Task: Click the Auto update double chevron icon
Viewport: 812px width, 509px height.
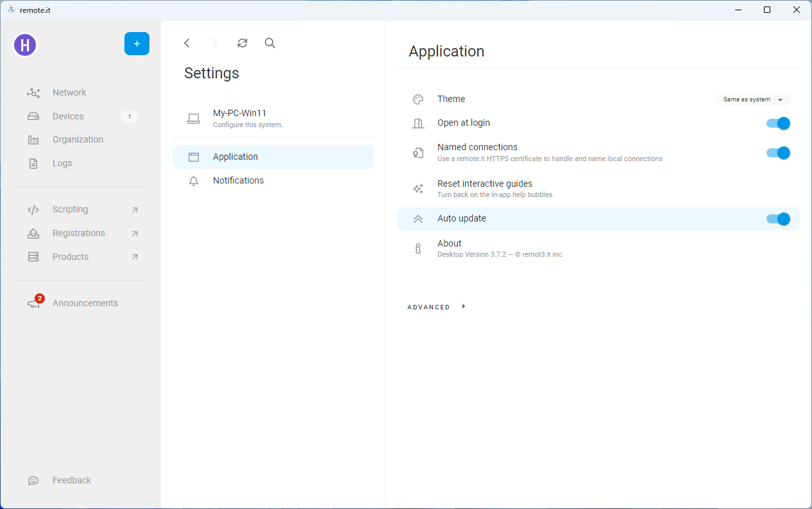Action: pyautogui.click(x=418, y=219)
